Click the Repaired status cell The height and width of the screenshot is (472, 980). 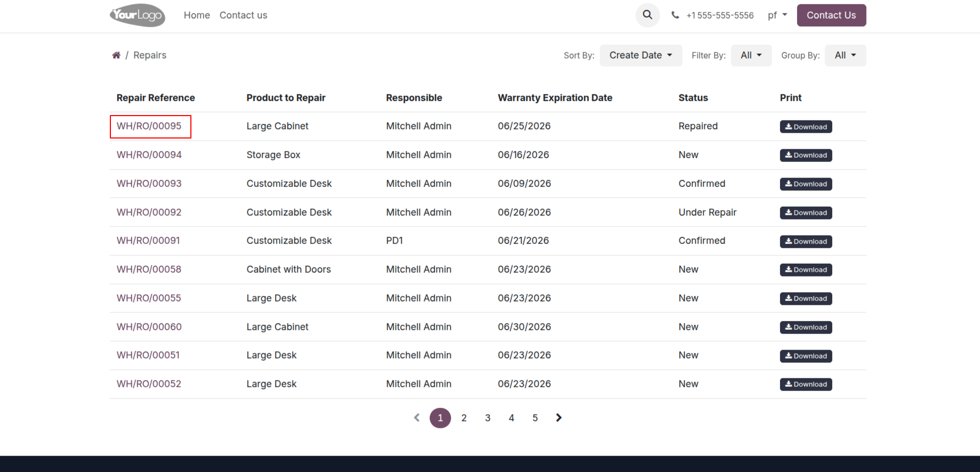pyautogui.click(x=698, y=126)
